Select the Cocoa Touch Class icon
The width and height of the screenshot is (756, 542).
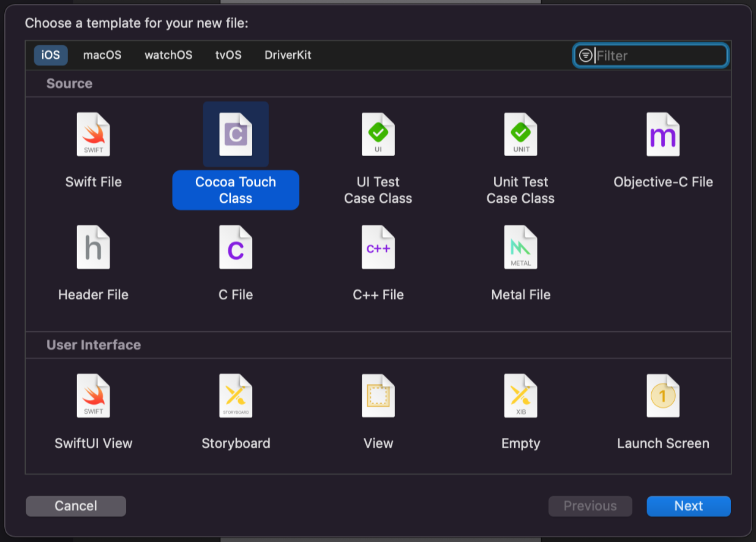tap(236, 134)
